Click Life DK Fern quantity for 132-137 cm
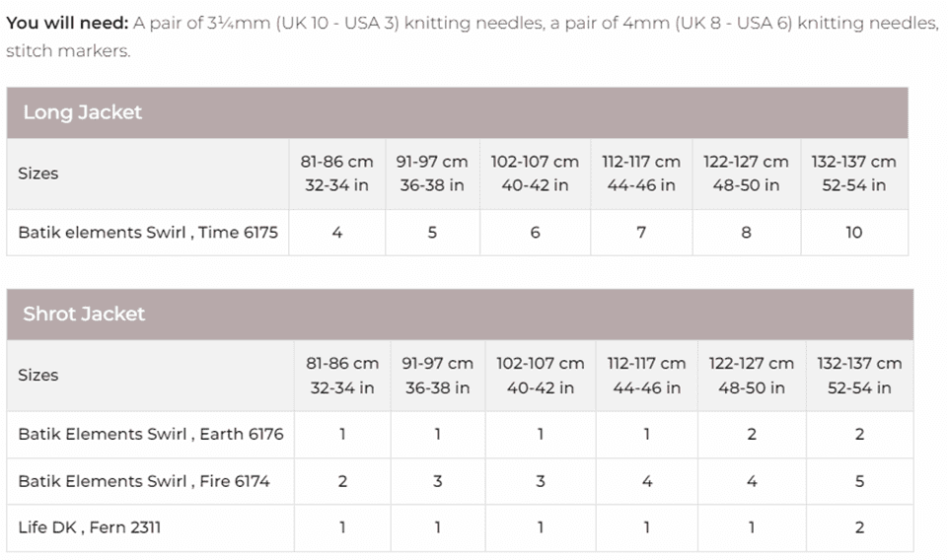948x560 pixels. tap(859, 527)
